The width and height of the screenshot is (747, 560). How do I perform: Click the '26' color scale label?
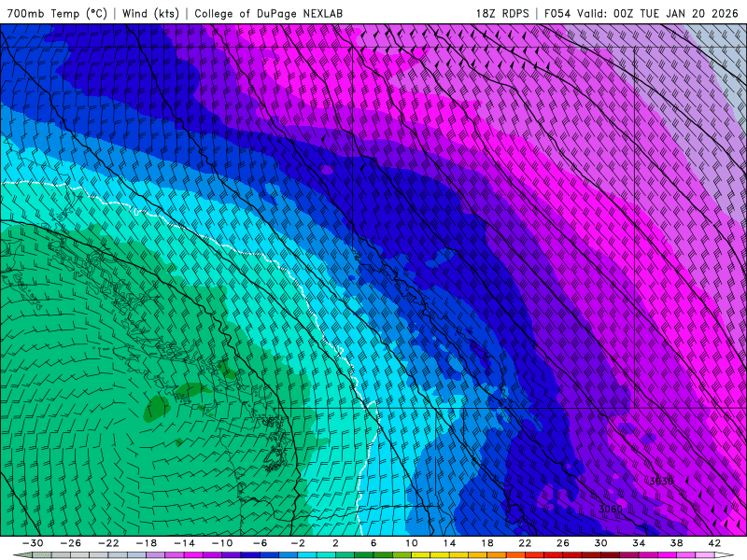(x=563, y=543)
